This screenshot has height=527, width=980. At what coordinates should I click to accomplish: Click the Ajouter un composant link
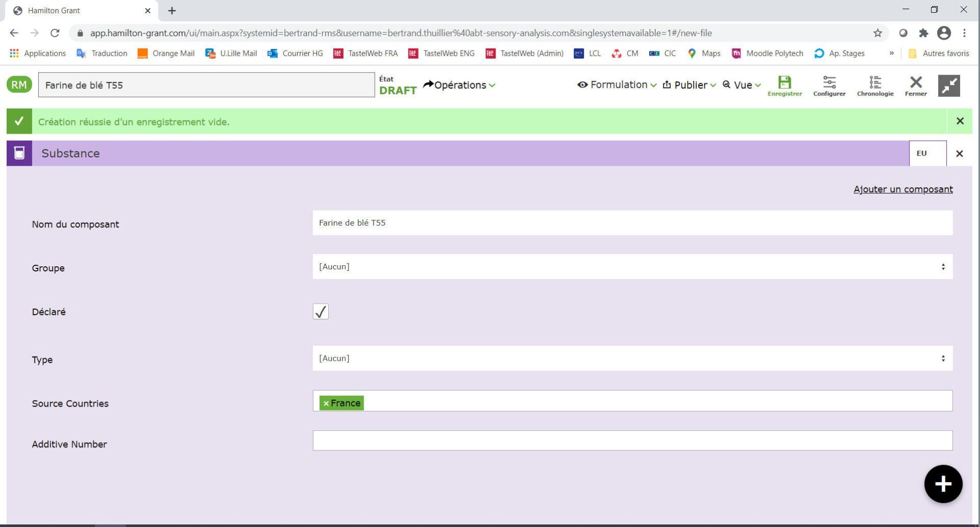tap(903, 189)
